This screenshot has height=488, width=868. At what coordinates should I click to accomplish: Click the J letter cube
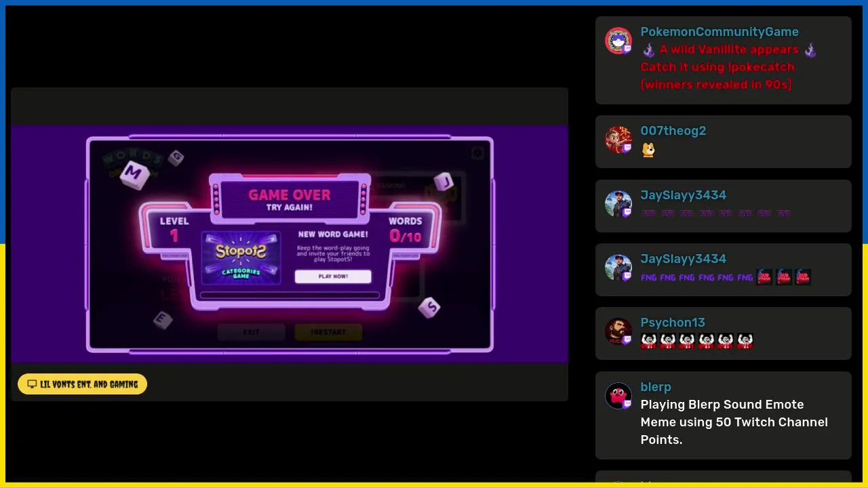[x=443, y=182]
